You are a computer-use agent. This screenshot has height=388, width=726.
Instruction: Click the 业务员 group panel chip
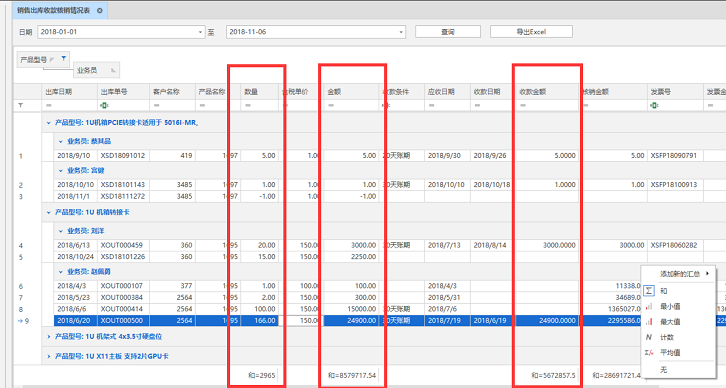[x=96, y=70]
